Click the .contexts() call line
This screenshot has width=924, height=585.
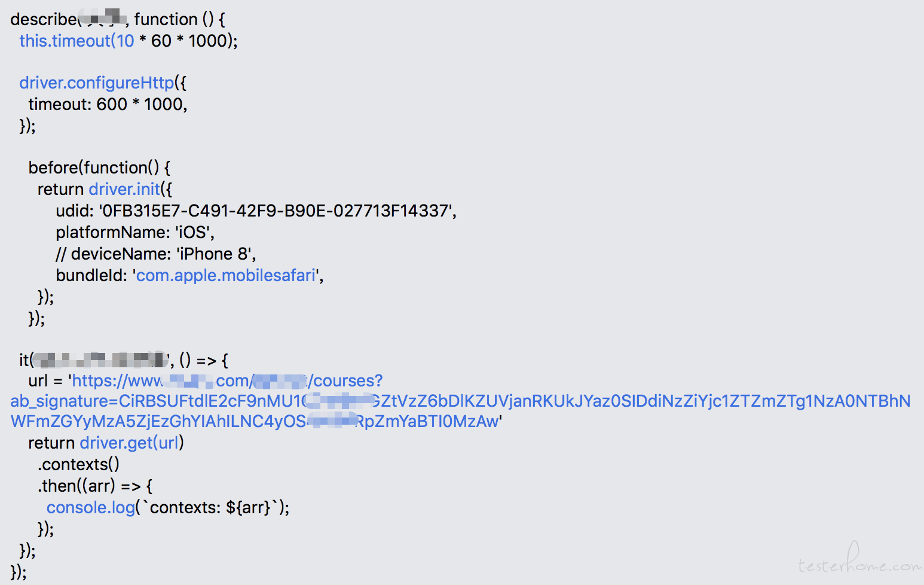[x=78, y=464]
